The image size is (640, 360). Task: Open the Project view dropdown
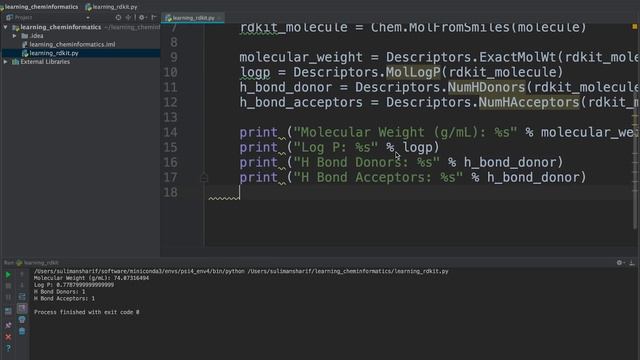88,18
